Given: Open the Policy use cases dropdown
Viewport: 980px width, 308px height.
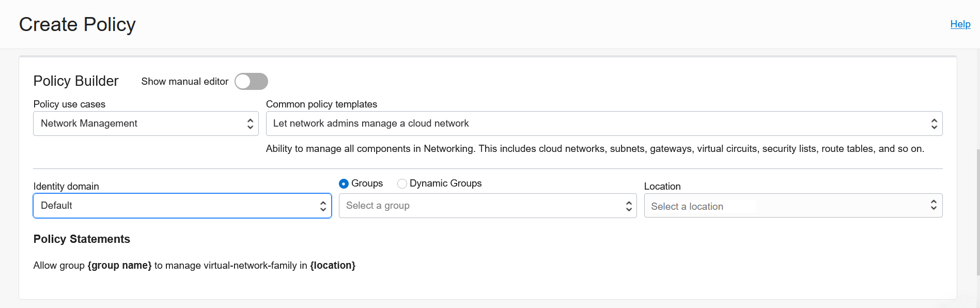Looking at the screenshot, I should (146, 124).
